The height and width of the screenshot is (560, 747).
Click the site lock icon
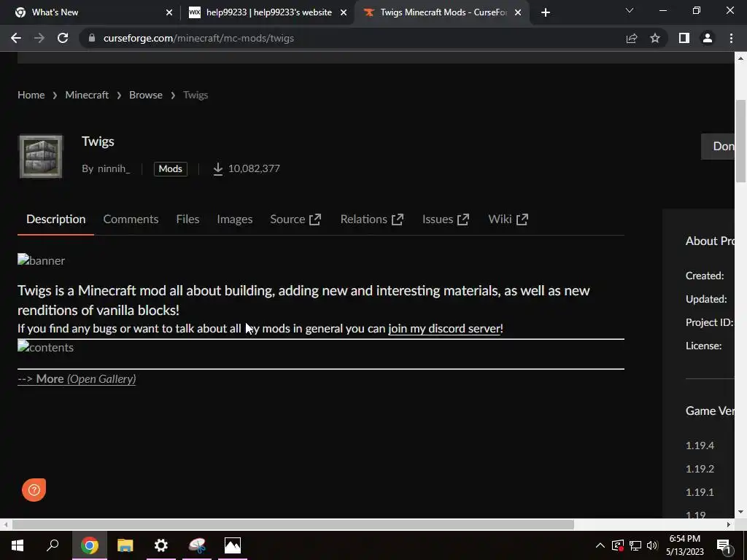[92, 38]
